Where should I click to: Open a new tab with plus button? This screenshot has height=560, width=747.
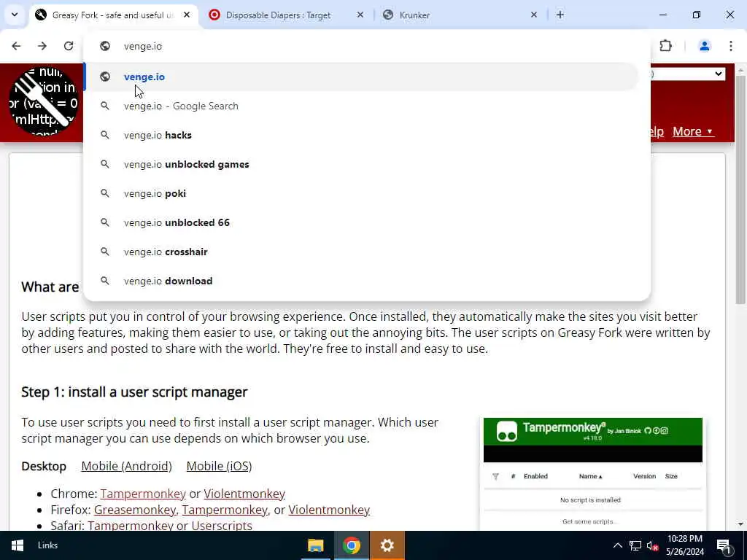(x=560, y=15)
